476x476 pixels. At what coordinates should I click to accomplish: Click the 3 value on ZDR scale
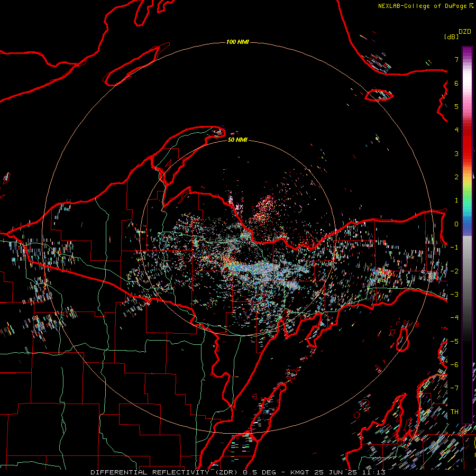tap(456, 153)
